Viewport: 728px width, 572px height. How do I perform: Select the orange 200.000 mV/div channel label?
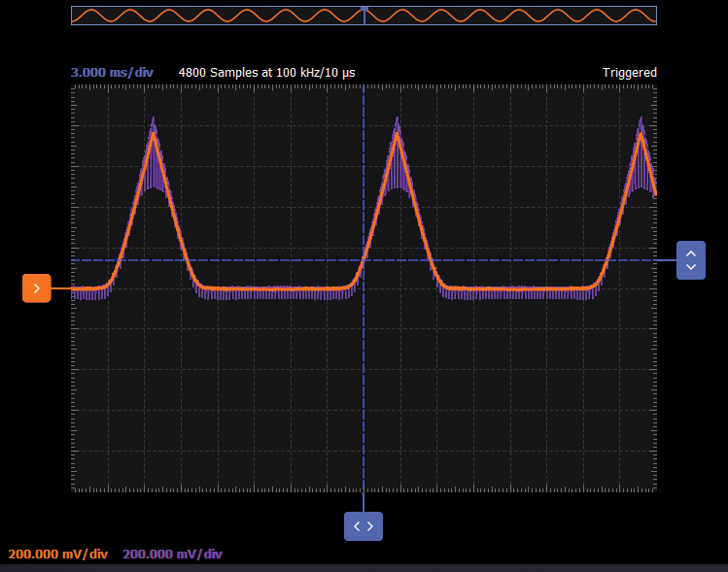click(58, 555)
